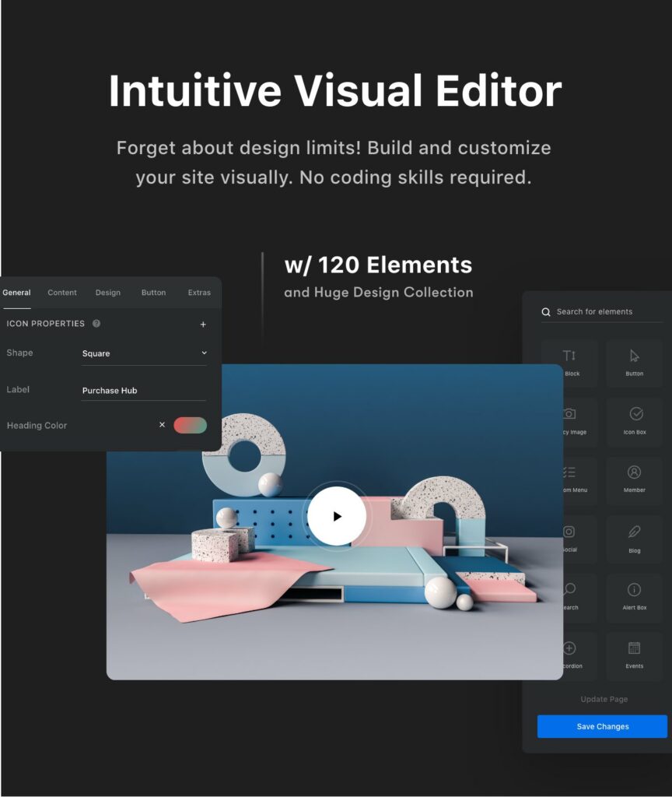Select the Icon Box element
The height and width of the screenshot is (797, 672).
point(634,421)
